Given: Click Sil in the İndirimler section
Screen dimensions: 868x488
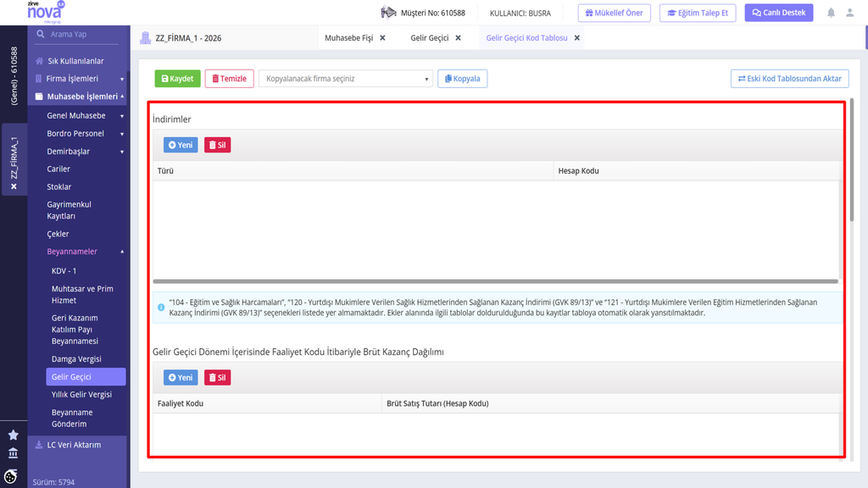Looking at the screenshot, I should [x=217, y=145].
